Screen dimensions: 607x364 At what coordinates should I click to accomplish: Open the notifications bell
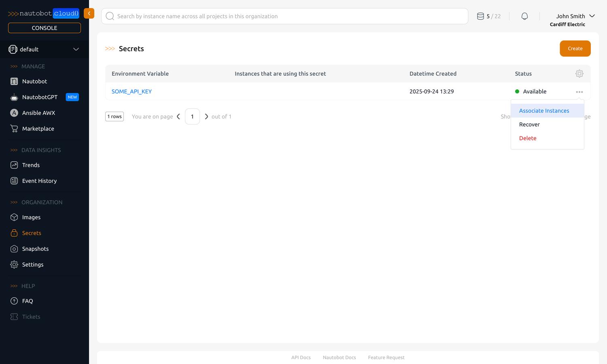click(524, 16)
